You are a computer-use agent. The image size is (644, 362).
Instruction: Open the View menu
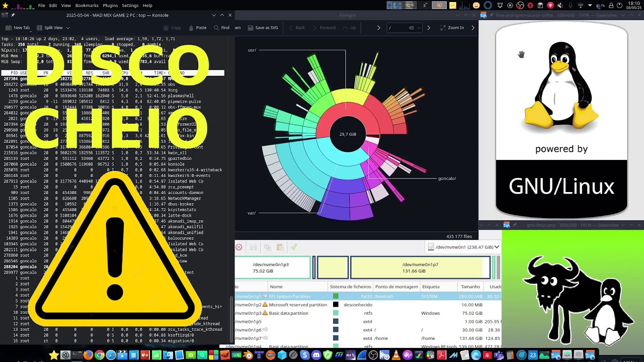[66, 6]
